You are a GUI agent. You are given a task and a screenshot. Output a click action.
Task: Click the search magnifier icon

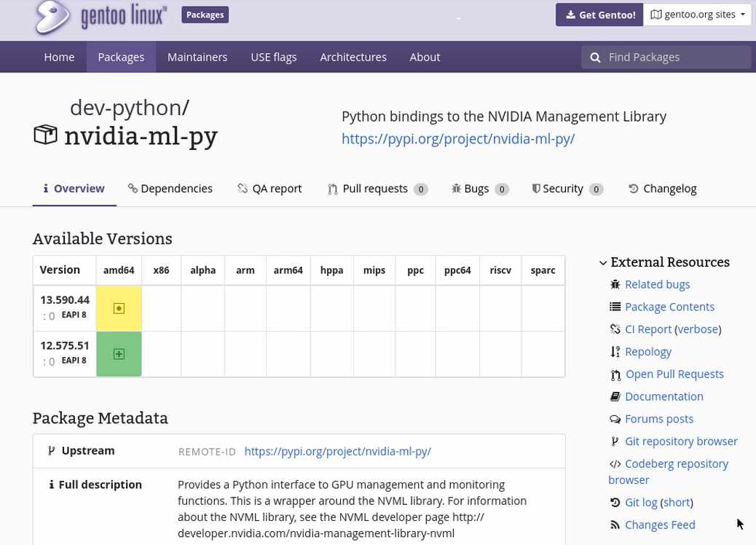pos(595,58)
